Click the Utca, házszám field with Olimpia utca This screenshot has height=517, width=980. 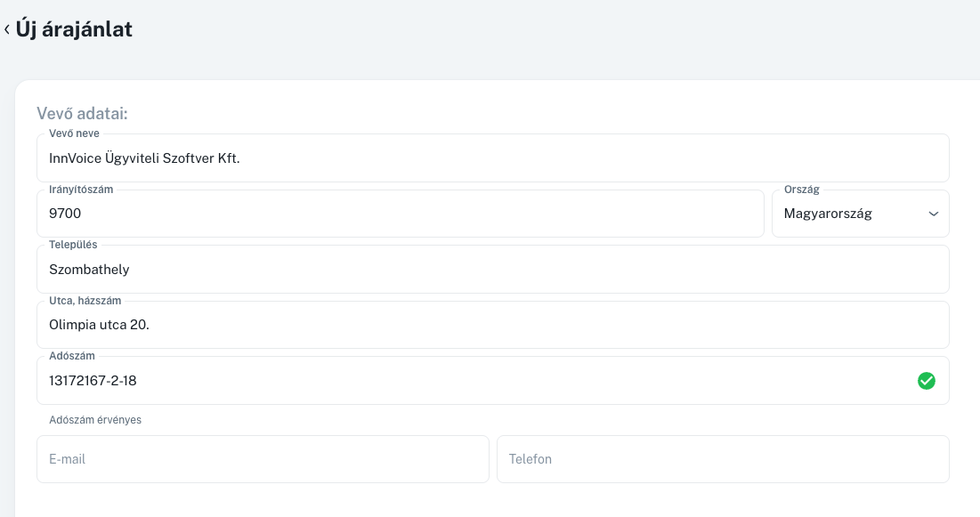point(492,325)
